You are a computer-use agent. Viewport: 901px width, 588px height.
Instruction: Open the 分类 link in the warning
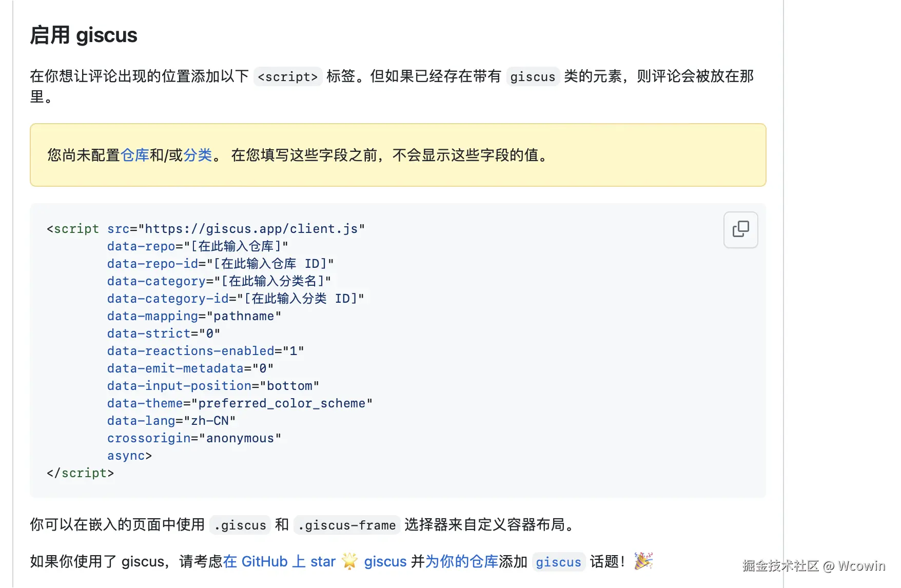tap(198, 155)
